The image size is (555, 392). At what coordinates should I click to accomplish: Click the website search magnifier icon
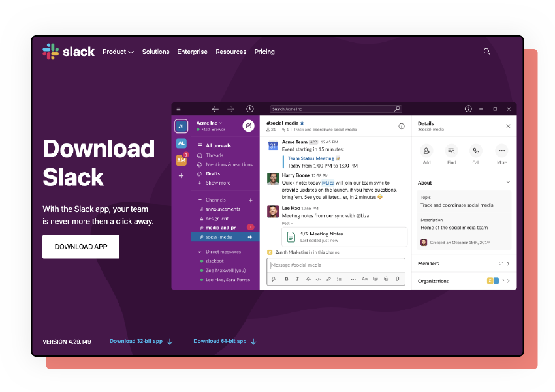click(486, 52)
